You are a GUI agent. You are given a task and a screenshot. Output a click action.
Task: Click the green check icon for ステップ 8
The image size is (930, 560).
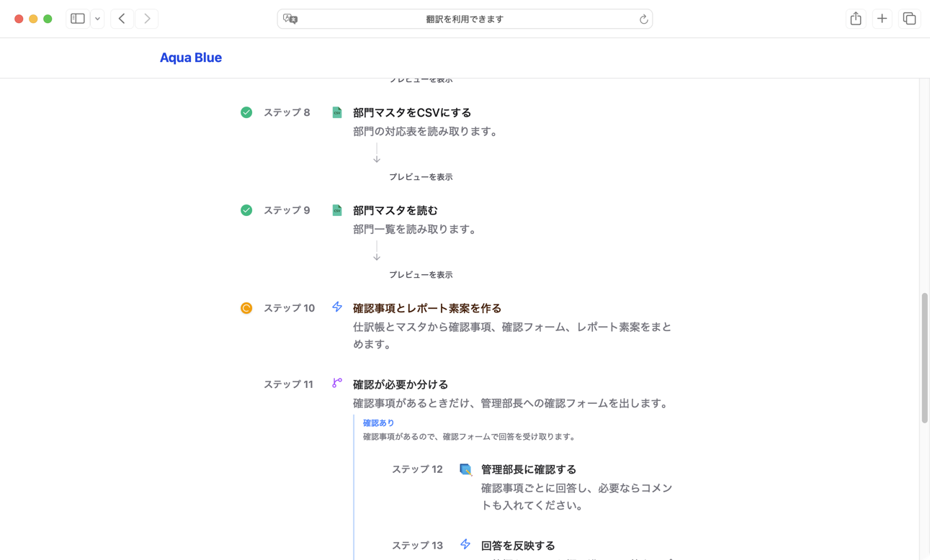coord(246,112)
